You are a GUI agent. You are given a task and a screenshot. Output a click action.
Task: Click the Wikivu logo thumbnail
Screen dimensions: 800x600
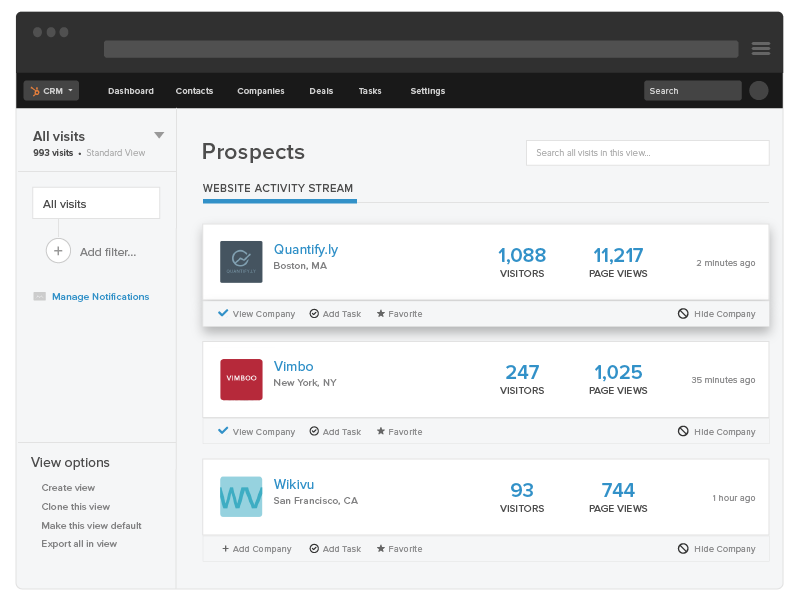241,497
